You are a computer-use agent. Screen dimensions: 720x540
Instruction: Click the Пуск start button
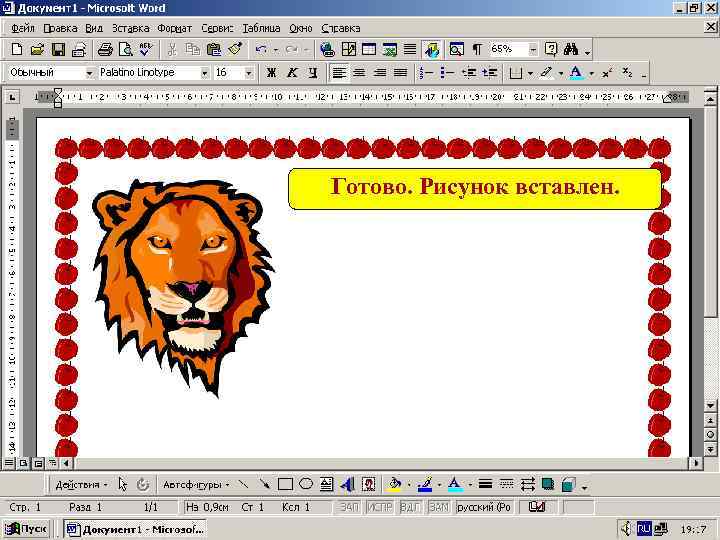click(25, 529)
